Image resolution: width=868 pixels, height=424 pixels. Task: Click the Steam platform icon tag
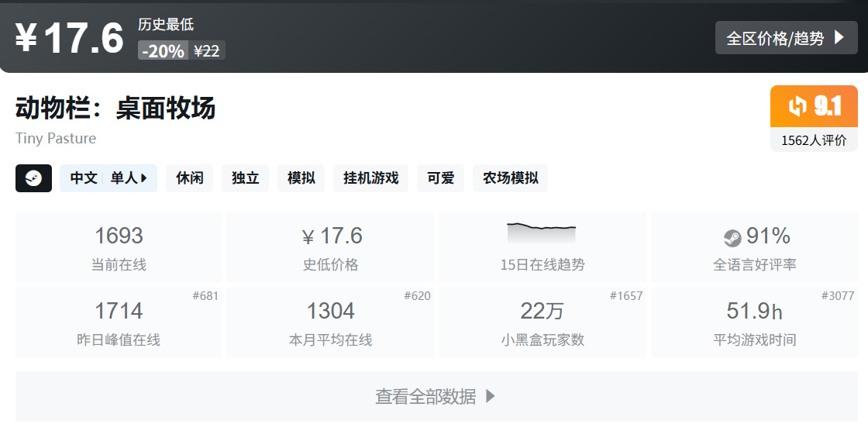pyautogui.click(x=34, y=178)
